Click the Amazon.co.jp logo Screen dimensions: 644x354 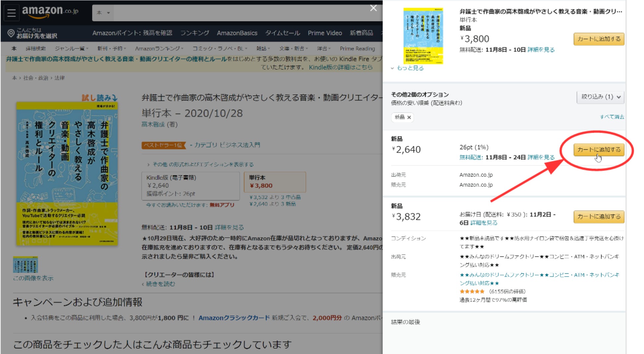click(x=50, y=12)
